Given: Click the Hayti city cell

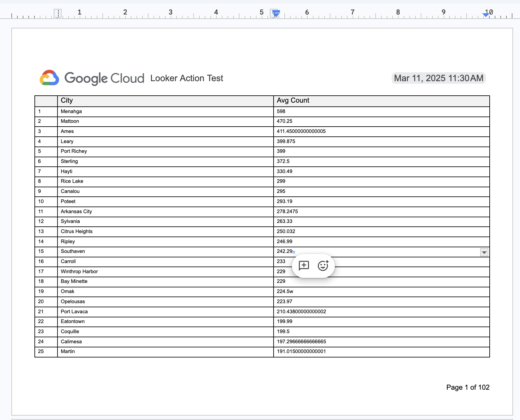Looking at the screenshot, I should pyautogui.click(x=165, y=171).
